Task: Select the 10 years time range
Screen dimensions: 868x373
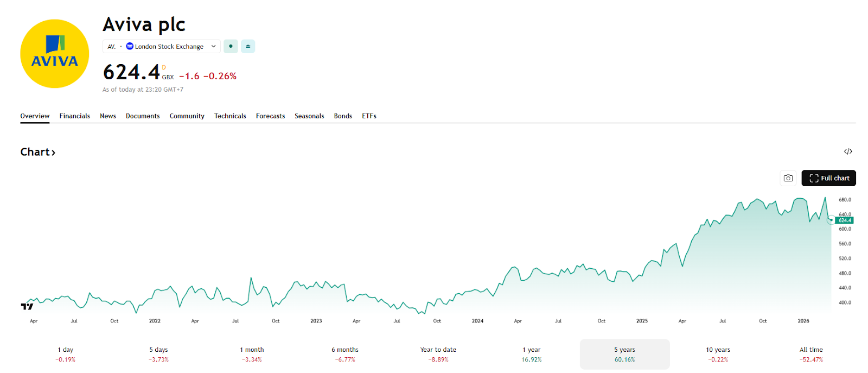Action: point(718,354)
